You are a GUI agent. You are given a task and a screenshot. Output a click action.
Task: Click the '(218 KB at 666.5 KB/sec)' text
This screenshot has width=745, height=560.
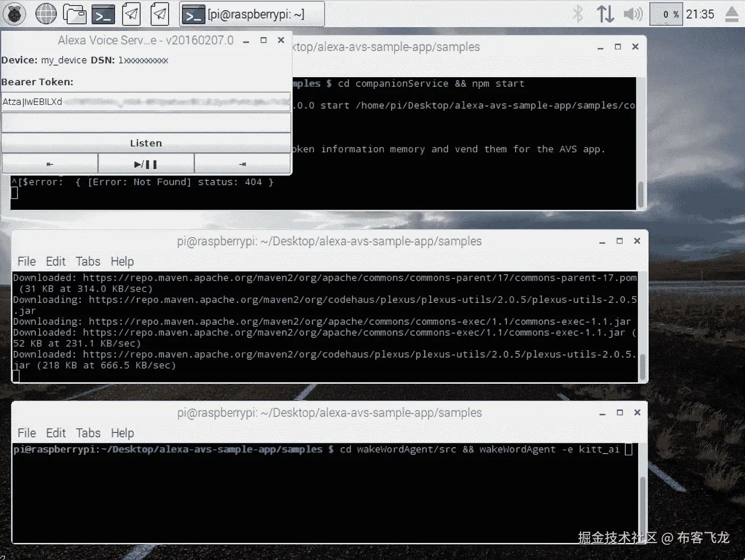[x=106, y=365]
